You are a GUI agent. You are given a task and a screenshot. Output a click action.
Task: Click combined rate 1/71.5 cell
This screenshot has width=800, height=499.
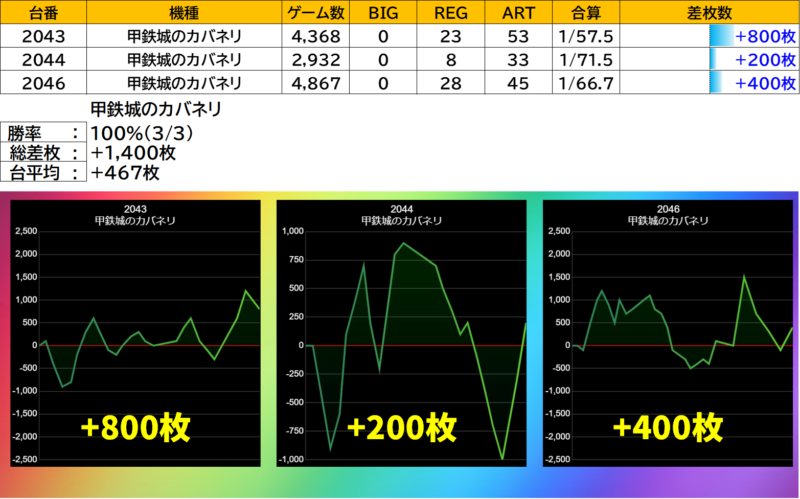pos(586,60)
